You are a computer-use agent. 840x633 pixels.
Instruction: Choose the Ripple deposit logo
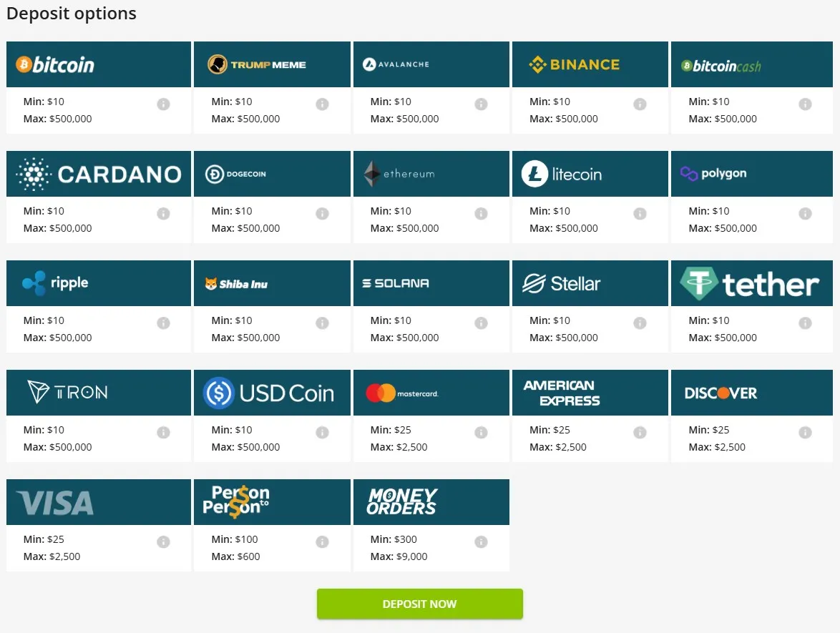click(55, 283)
